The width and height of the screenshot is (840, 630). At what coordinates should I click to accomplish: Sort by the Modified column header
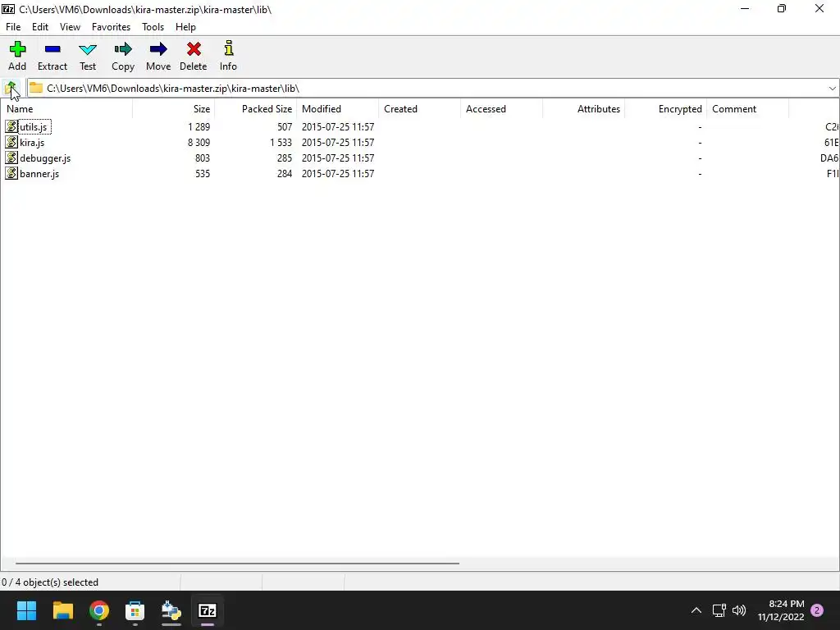337,109
